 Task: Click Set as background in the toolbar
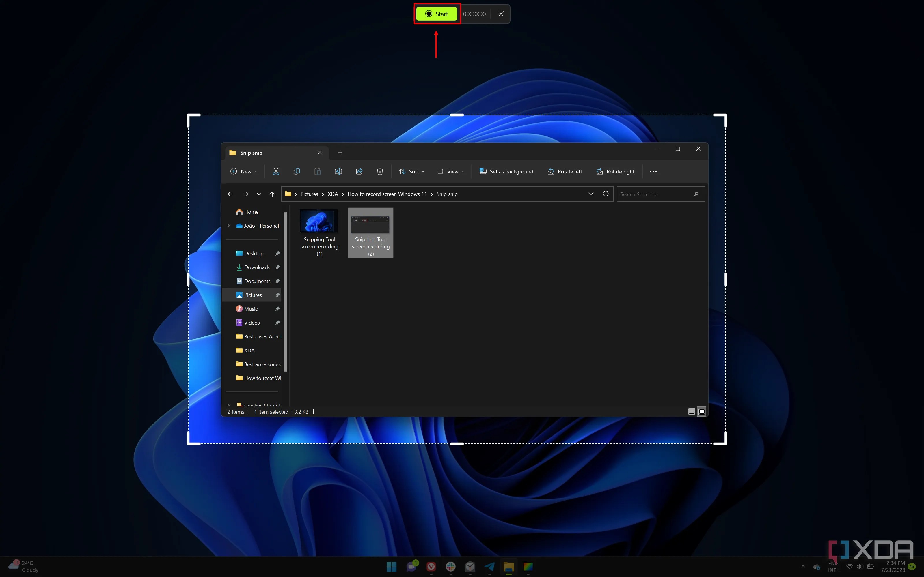point(506,171)
